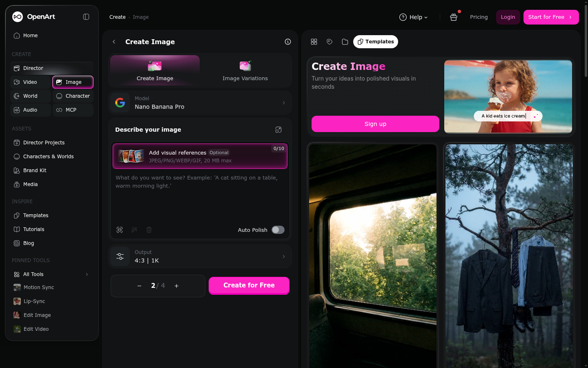Click the scan frame icon under prompt
588x368 pixels.
[120, 230]
